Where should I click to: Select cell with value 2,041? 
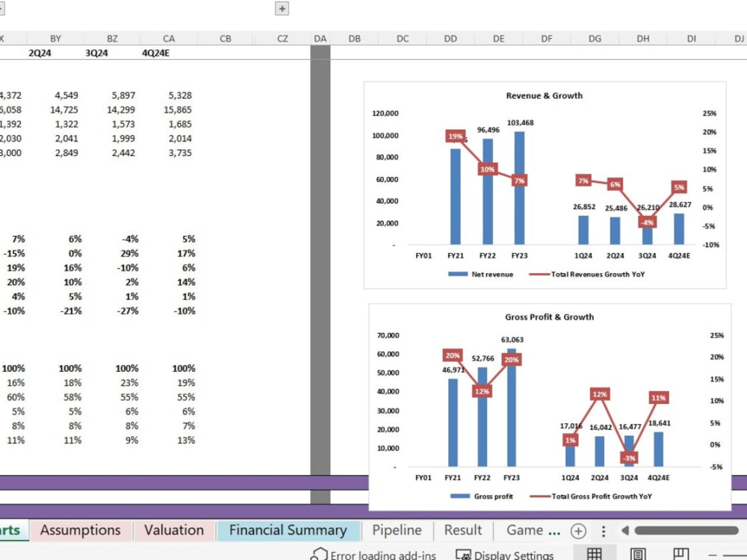coord(55,138)
